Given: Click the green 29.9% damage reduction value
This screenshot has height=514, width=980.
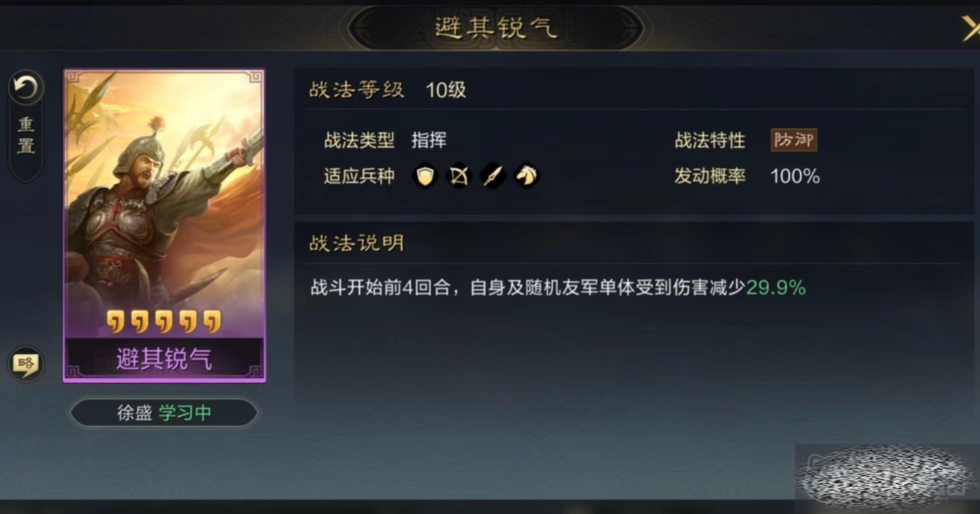Looking at the screenshot, I should click(x=776, y=288).
